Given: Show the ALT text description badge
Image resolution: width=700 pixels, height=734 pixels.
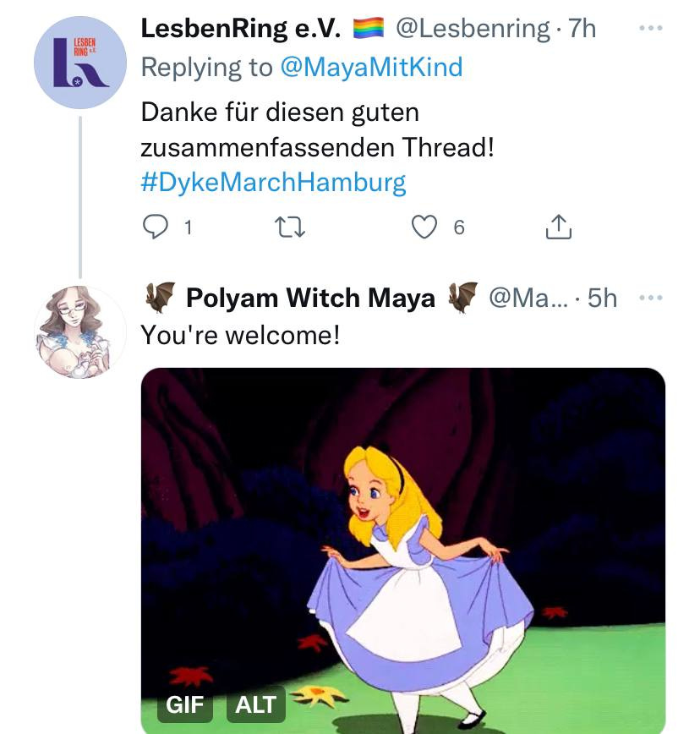Looking at the screenshot, I should click(x=256, y=704).
